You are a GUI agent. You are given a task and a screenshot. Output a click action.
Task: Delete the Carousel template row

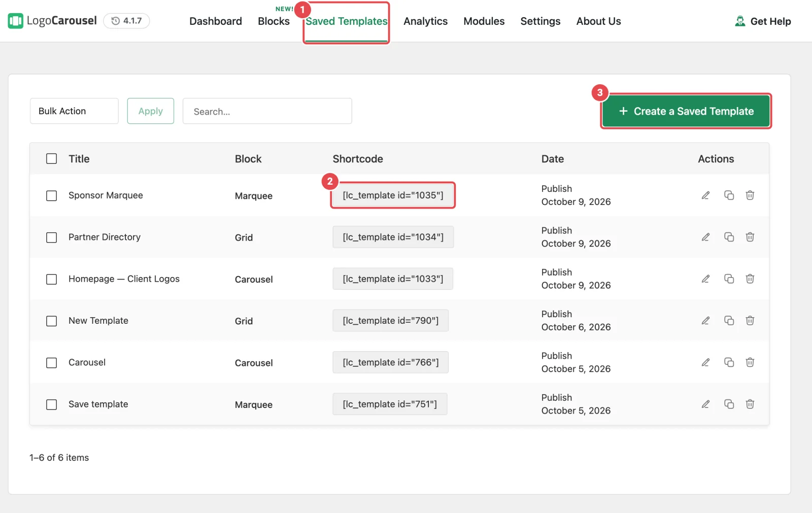click(x=750, y=362)
